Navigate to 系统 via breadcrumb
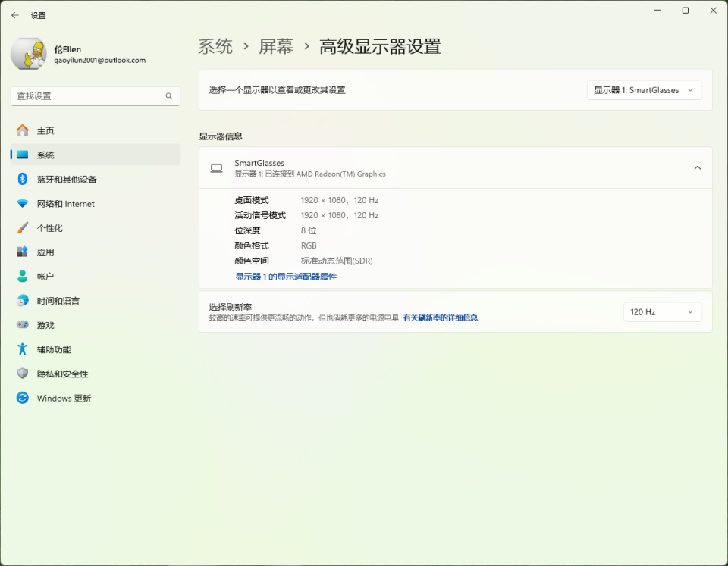Image resolution: width=728 pixels, height=566 pixels. [x=214, y=46]
